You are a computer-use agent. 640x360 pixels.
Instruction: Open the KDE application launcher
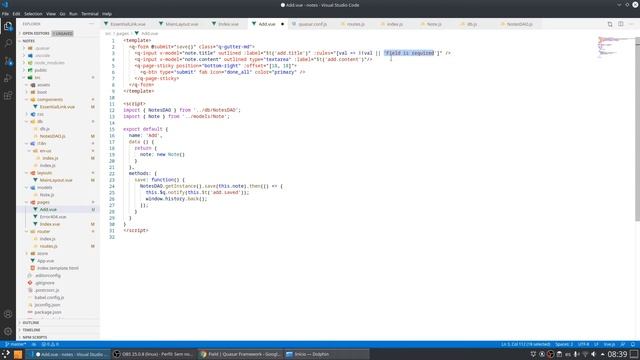click(6, 354)
